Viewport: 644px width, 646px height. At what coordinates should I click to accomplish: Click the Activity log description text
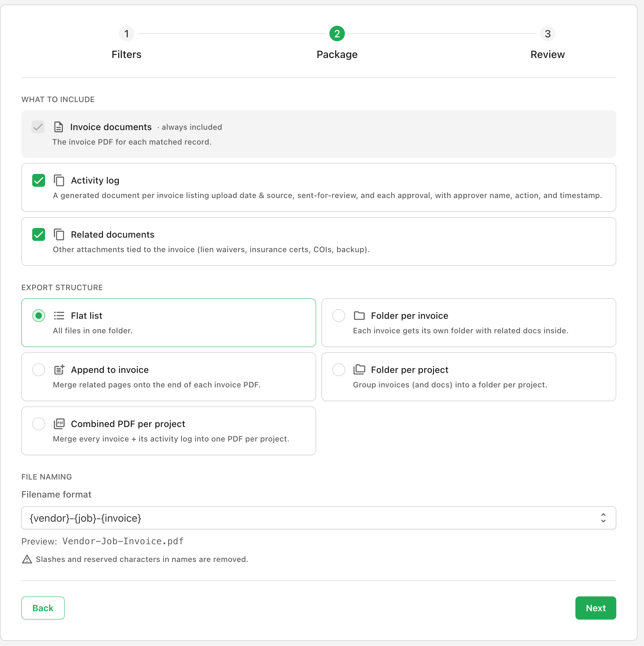point(327,195)
